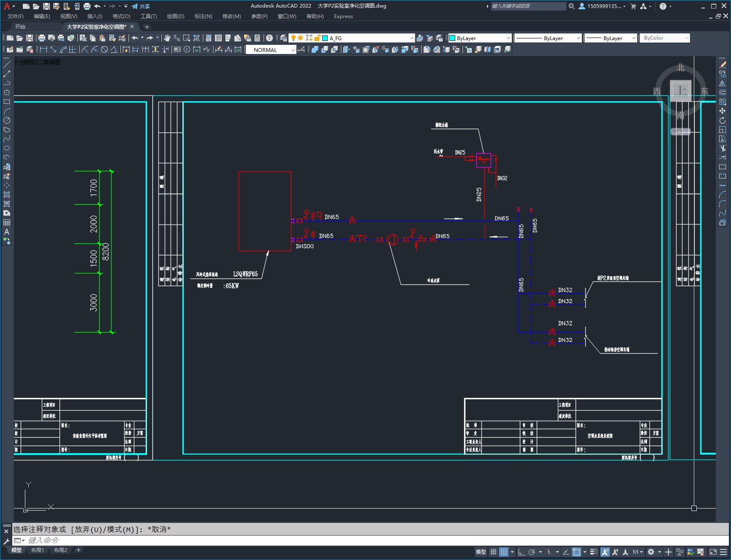
Task: Click the Erase tool in modify toolbar
Action: (x=723, y=65)
